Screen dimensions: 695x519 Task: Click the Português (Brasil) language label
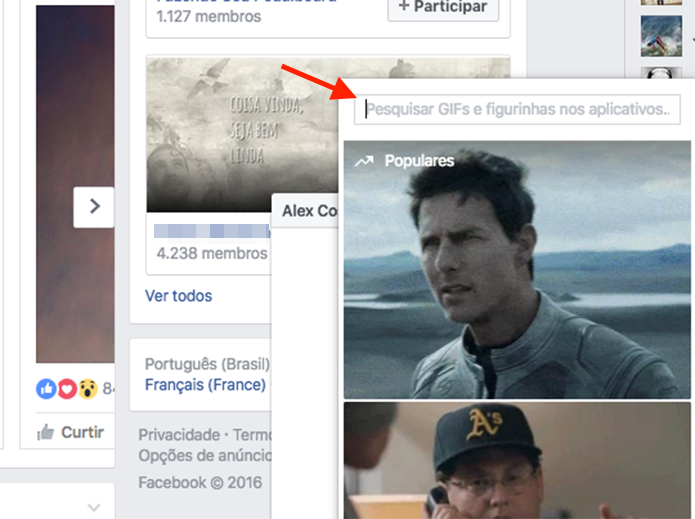(x=207, y=364)
